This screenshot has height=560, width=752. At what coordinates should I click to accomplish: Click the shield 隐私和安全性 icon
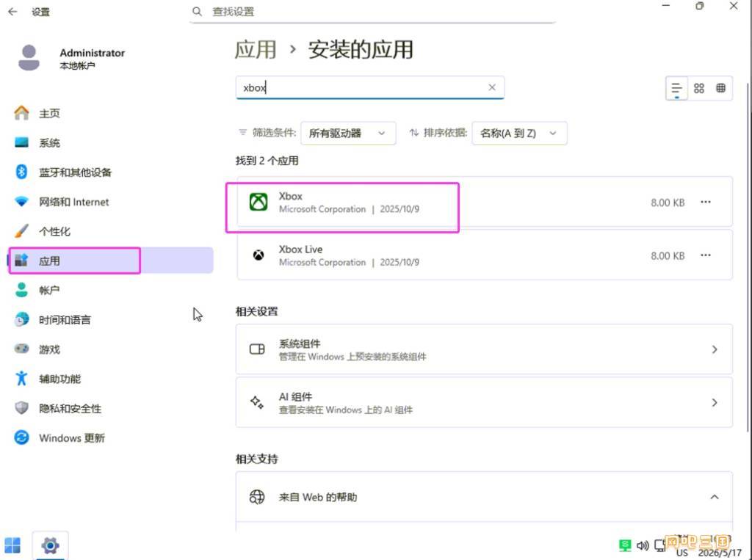[x=21, y=408]
